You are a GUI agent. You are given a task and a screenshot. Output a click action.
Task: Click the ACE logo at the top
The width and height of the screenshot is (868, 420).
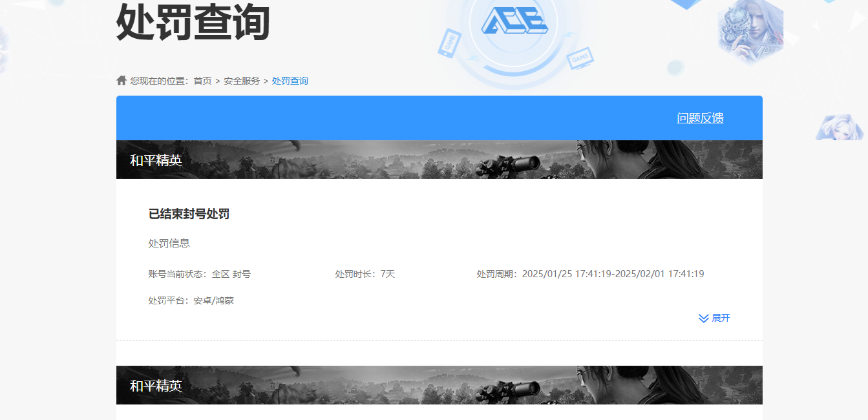(x=514, y=22)
